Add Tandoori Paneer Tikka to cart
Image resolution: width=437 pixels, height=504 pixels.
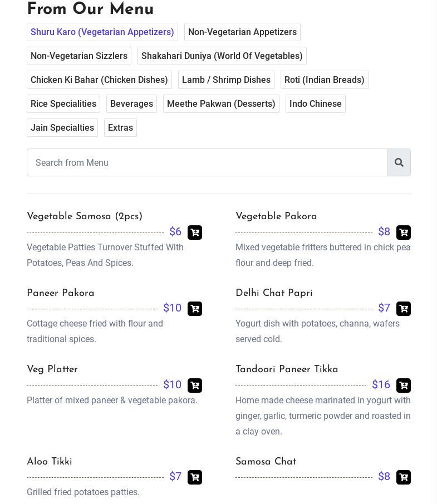(x=404, y=386)
